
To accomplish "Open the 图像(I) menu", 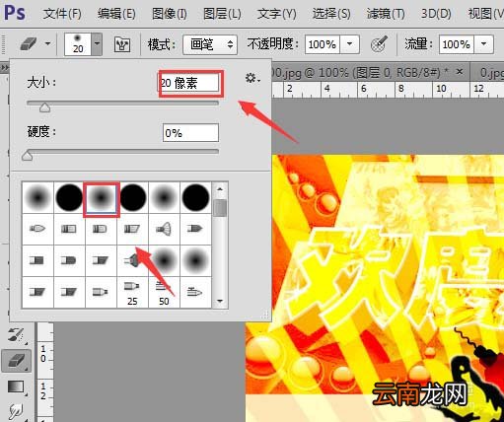I will click(170, 14).
